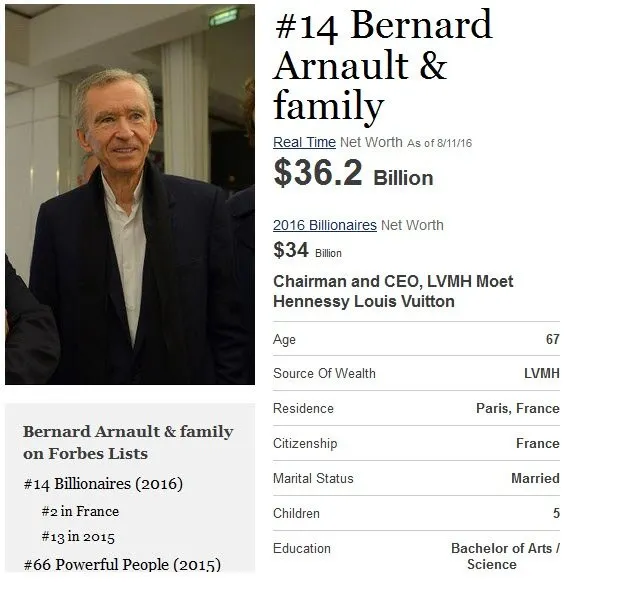Click the Bernard Arnault profile photo
This screenshot has width=621, height=594.
130,194
